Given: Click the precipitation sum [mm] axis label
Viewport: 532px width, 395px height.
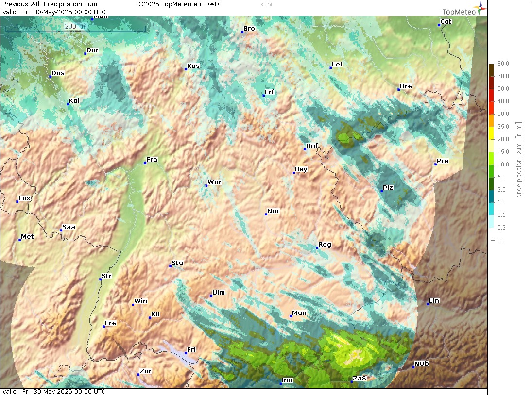Looking at the screenshot, I should (x=519, y=160).
